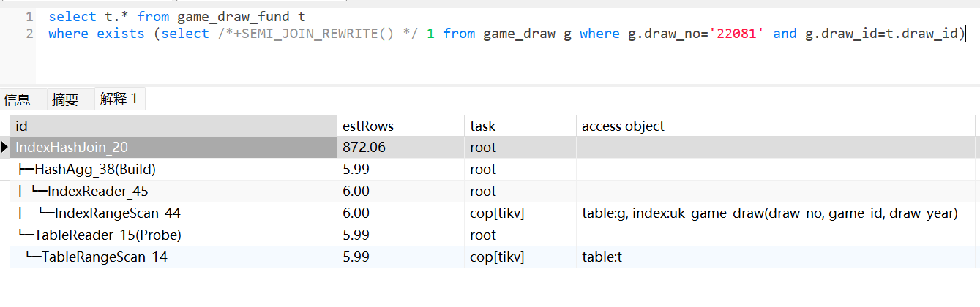
Task: Click line number 1 in gutter
Action: (29, 15)
